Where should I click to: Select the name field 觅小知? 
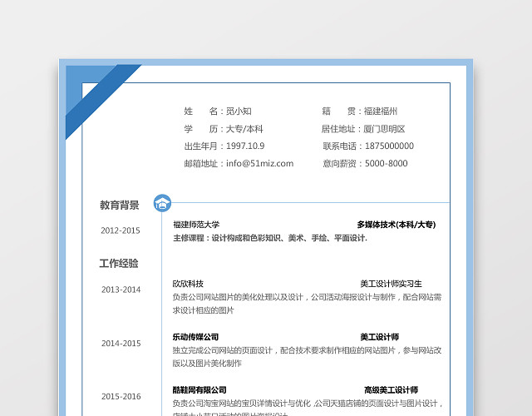(x=239, y=111)
